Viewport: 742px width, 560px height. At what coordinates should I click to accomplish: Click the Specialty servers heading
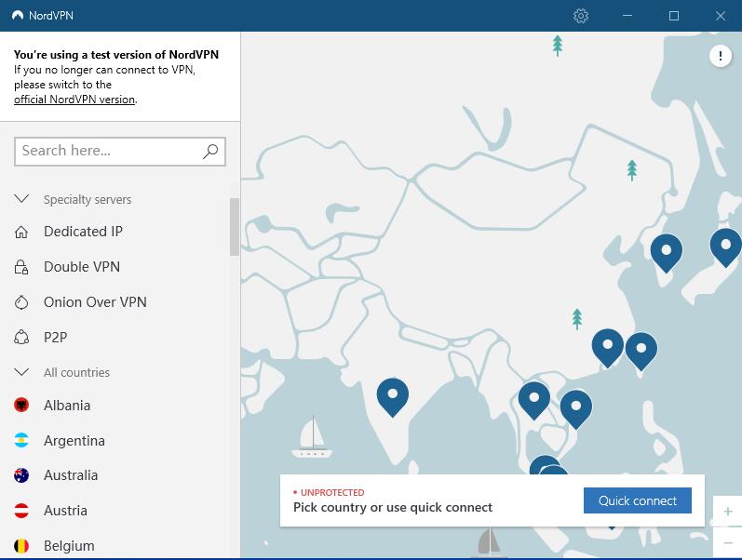[x=88, y=200]
